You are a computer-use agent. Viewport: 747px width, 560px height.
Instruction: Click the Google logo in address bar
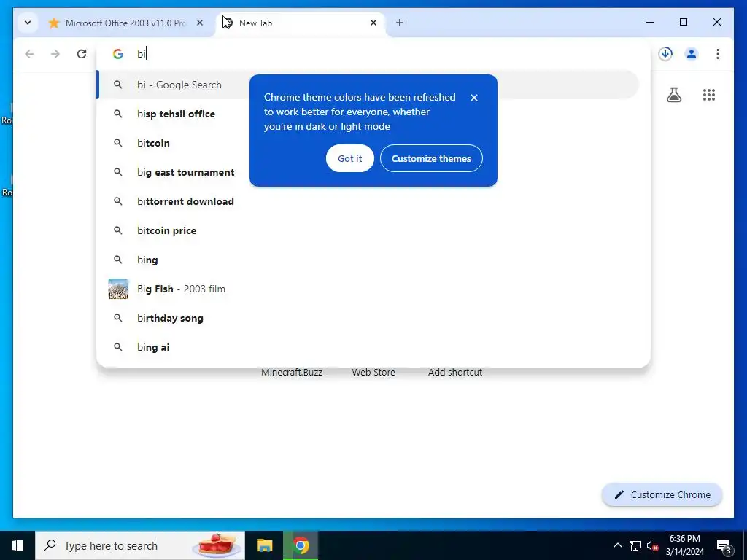coord(117,54)
